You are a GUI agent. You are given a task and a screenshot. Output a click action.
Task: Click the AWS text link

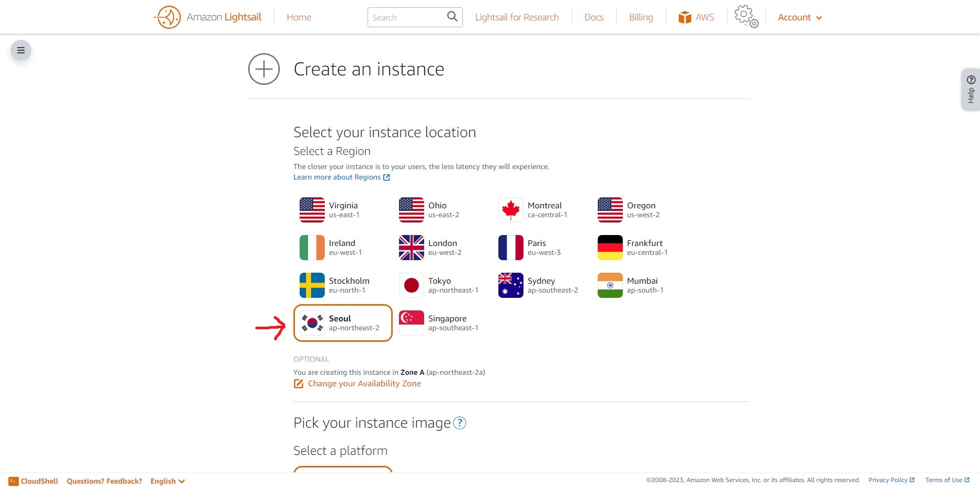point(704,17)
